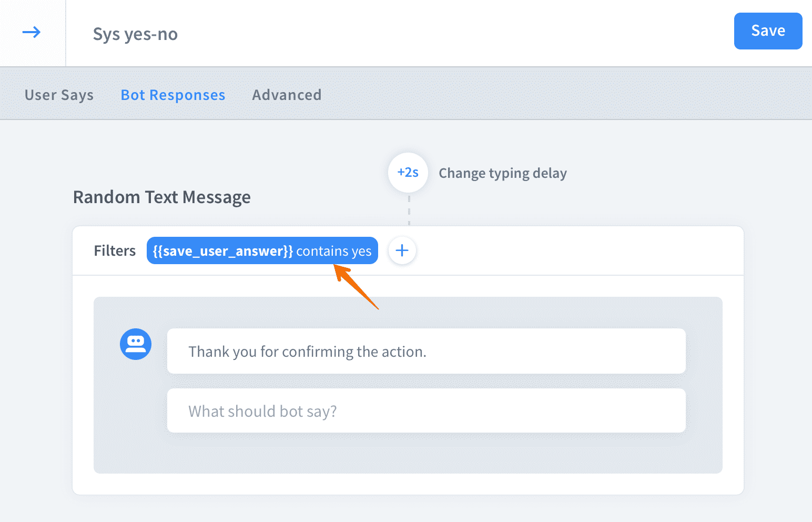Focus the "What should bot say?" field

426,411
